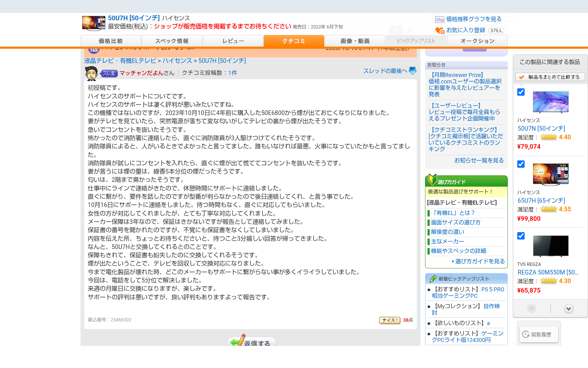
Task: Click the 65U7H TV thumbnail
Action: tap(551, 174)
